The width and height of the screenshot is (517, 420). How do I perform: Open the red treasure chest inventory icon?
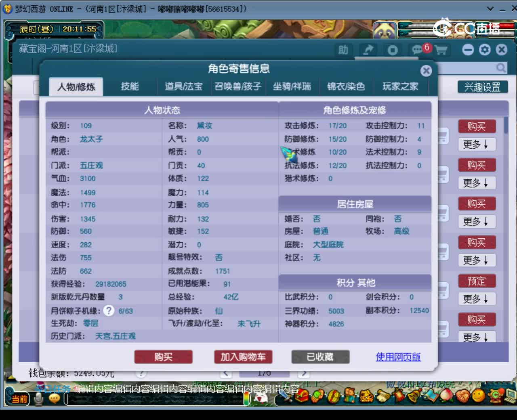click(302, 396)
